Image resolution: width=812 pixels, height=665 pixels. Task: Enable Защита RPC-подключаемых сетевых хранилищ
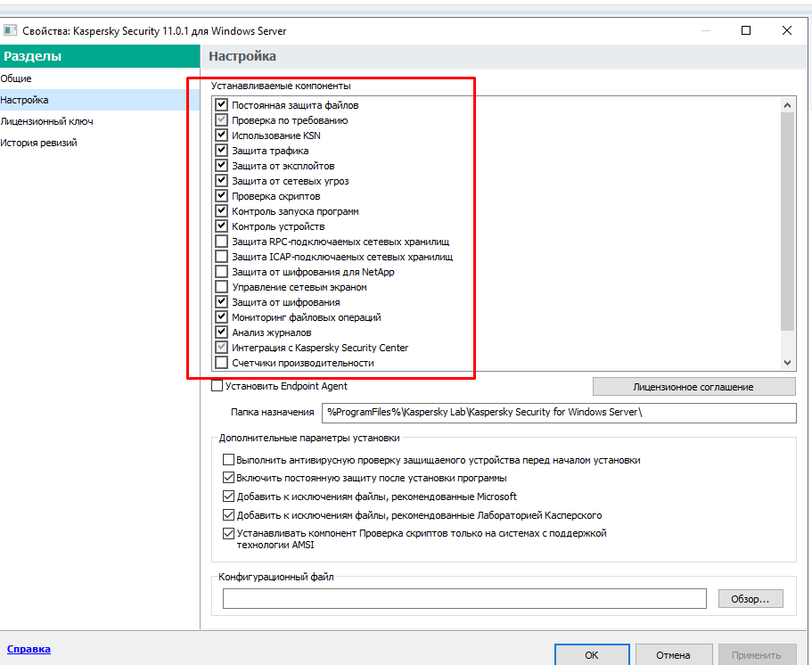click(221, 242)
